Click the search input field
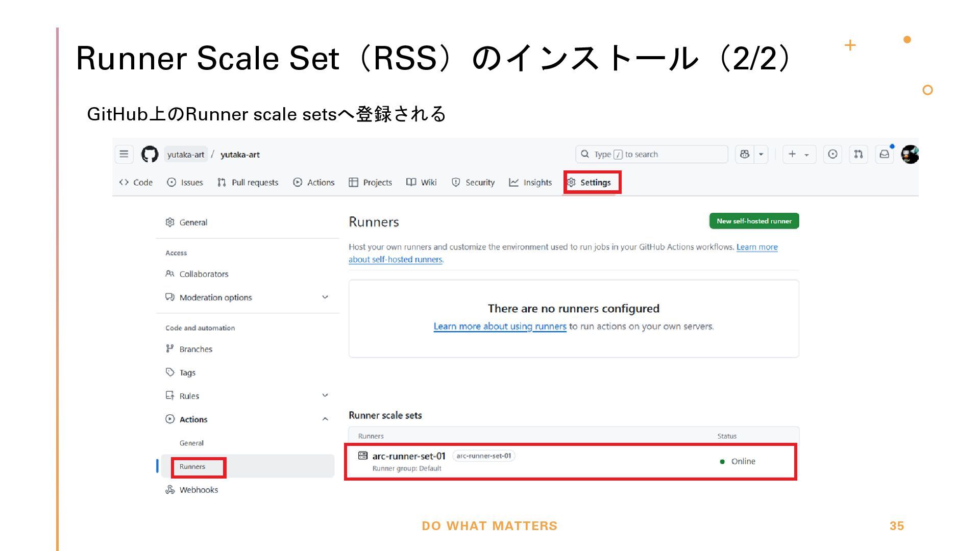This screenshot has height=551, width=980. pos(652,154)
